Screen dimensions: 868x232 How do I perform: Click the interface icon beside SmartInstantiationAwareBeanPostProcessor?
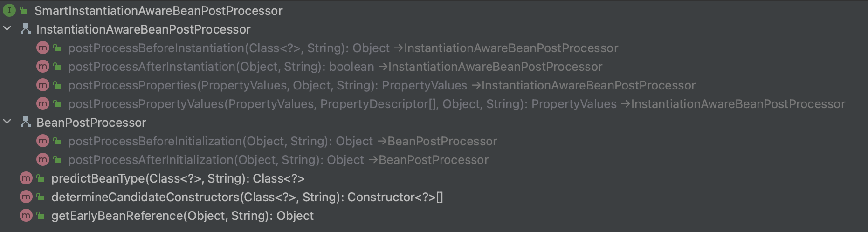[9, 10]
